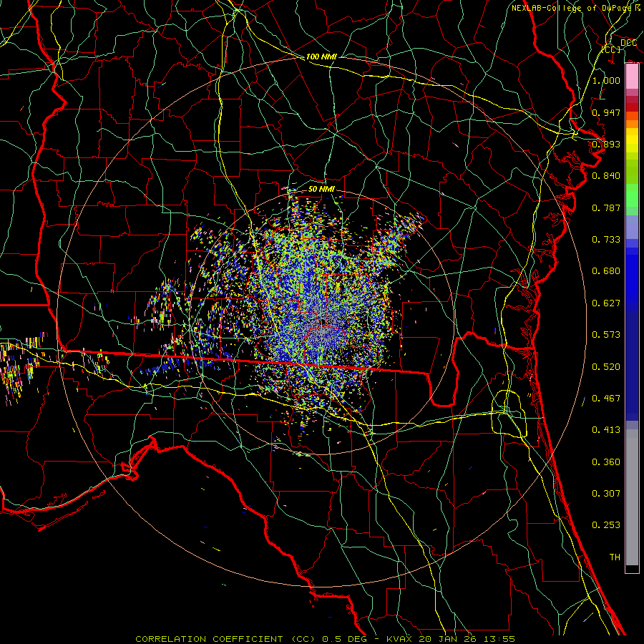The height and width of the screenshot is (644, 644).
Task: Select the 0.893 legend value
Action: point(606,144)
